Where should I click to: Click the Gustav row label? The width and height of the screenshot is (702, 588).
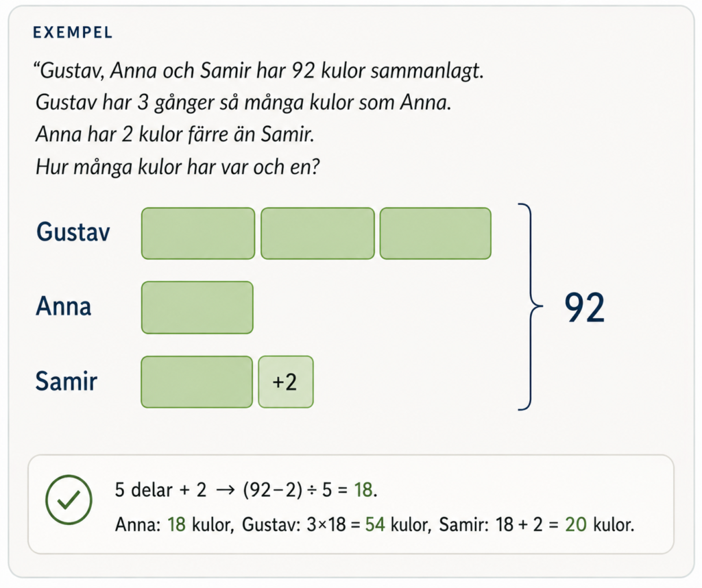click(73, 232)
